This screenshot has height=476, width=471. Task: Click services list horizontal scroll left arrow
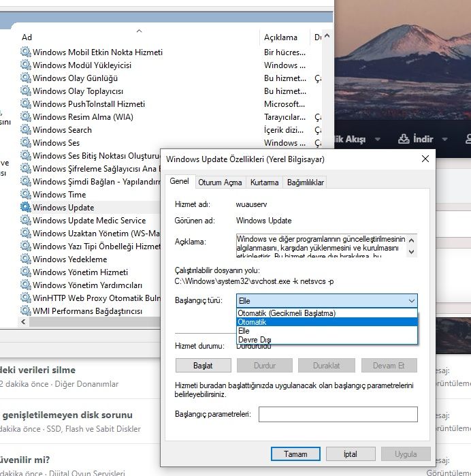(x=23, y=322)
